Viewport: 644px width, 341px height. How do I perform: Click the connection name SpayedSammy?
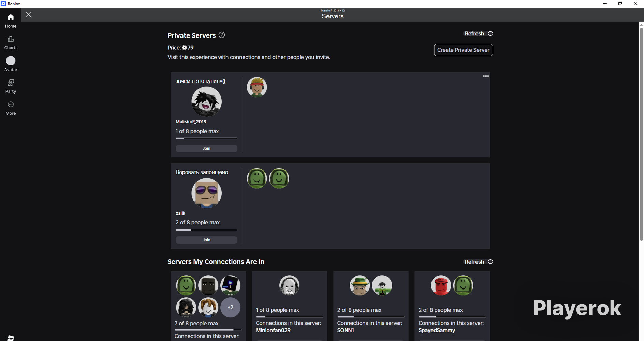[437, 330]
